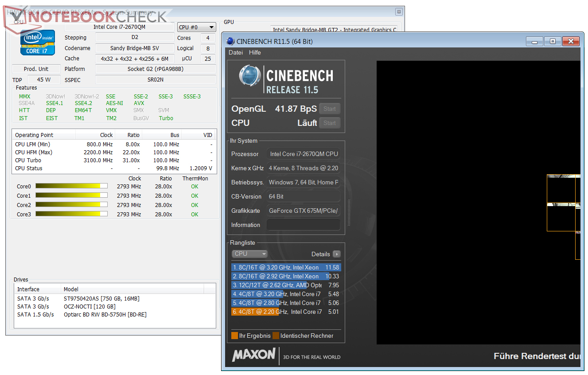Click the Cache value 4x32 + 4x32 + 4x256 + 6M
Image resolution: width=588 pixels, height=375 pixels.
135,59
